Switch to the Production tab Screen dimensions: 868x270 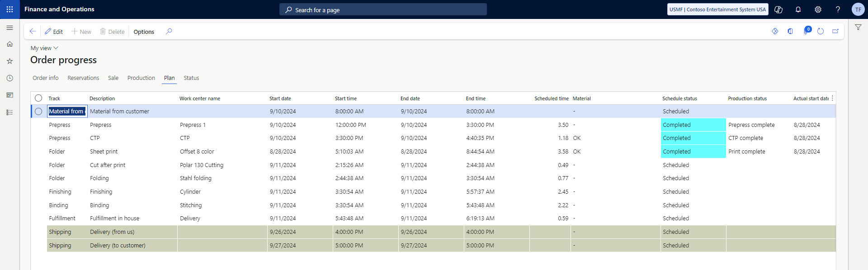point(141,78)
